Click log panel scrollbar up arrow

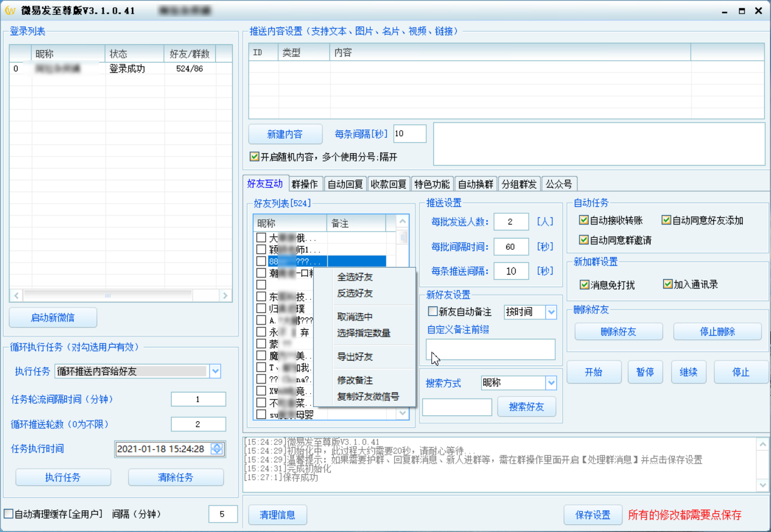(763, 444)
